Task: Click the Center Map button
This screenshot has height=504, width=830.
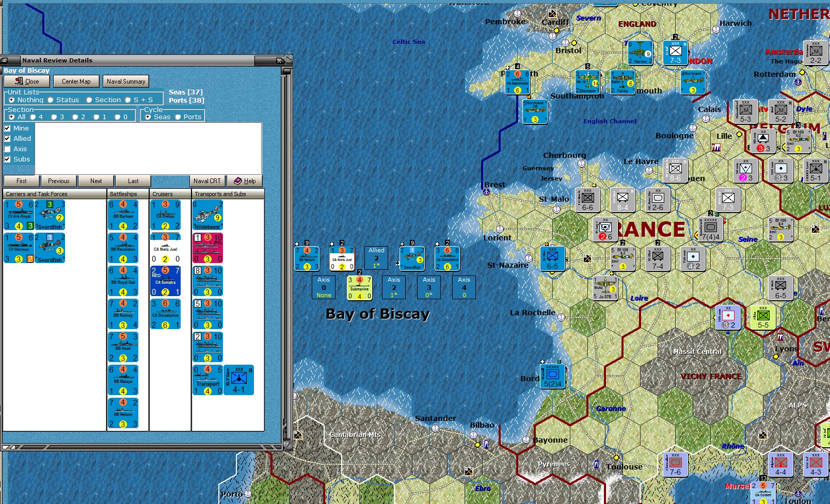Action: [x=76, y=82]
